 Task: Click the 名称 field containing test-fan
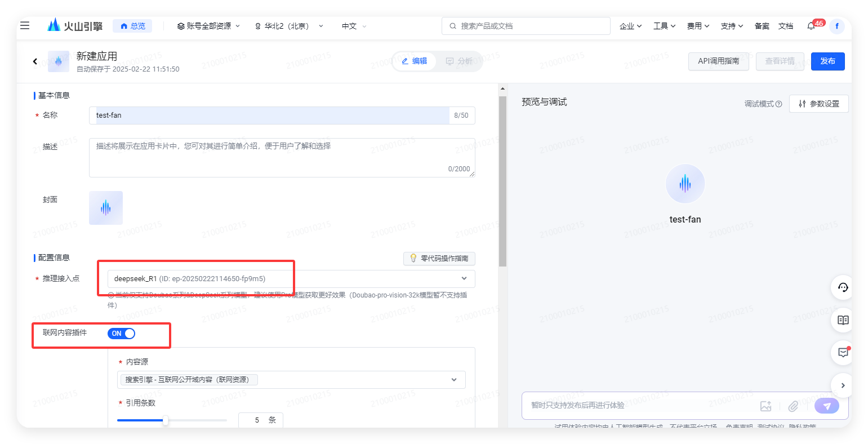282,115
